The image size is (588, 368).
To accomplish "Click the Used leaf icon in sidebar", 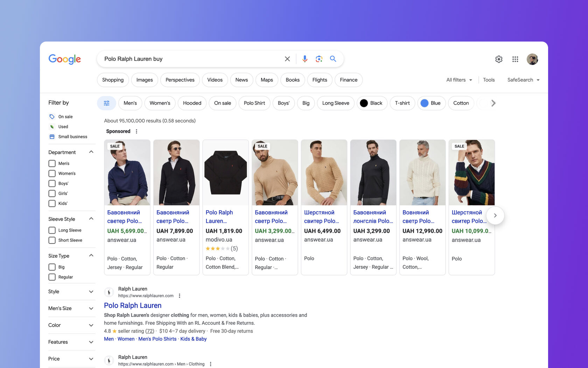I will (52, 127).
